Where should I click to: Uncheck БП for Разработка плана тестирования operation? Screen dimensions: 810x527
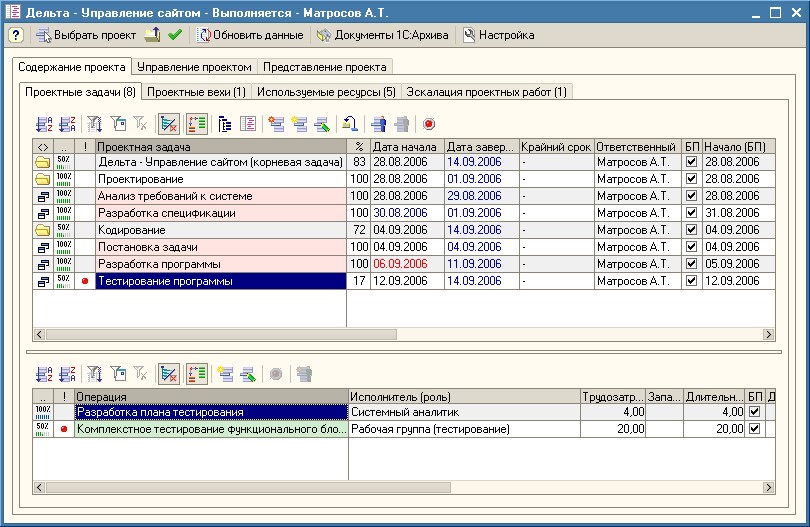(755, 412)
